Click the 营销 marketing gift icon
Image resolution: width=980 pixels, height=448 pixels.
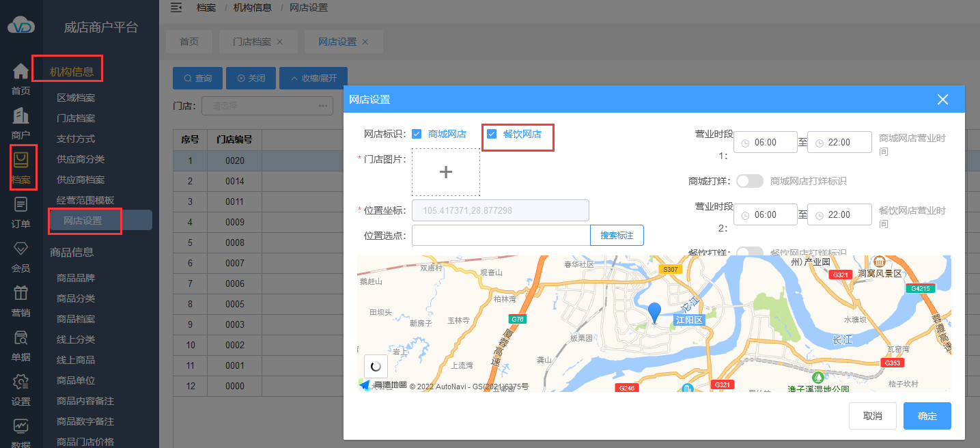click(21, 294)
